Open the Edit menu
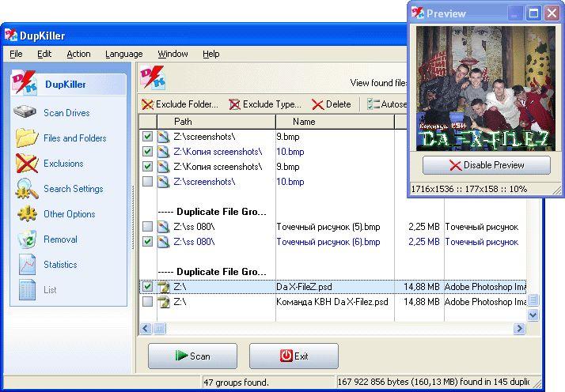The image size is (565, 392). 44,54
